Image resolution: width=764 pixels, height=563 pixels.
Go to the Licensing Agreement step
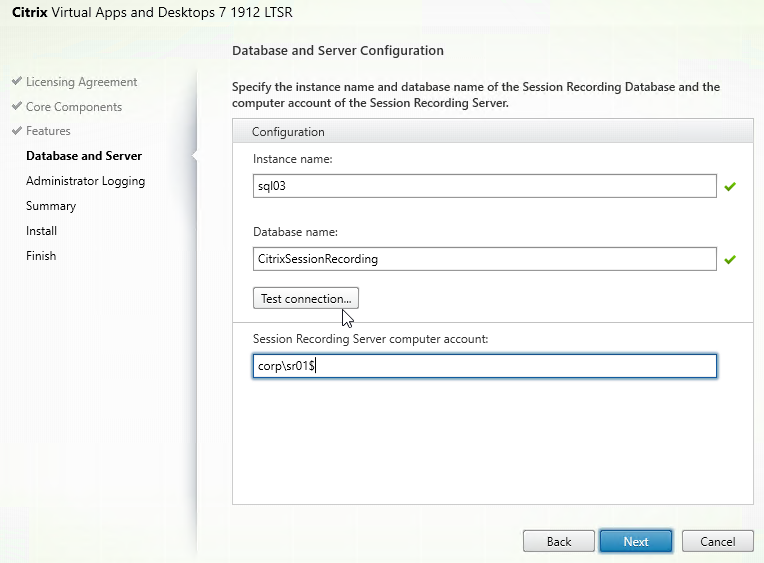[81, 82]
